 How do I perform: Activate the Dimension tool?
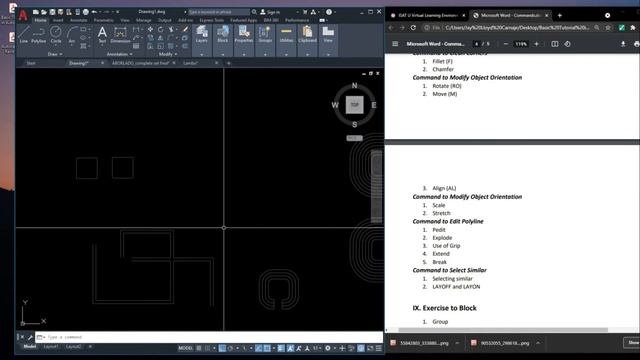(x=120, y=34)
